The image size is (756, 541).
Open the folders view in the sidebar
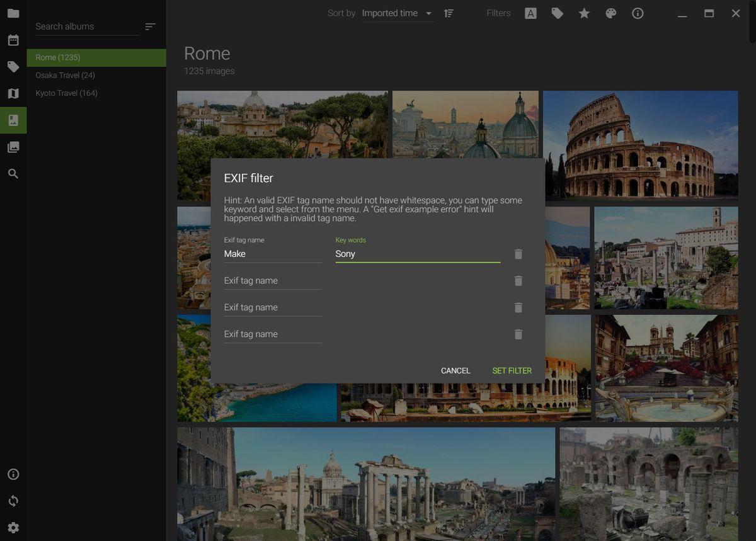click(x=13, y=13)
